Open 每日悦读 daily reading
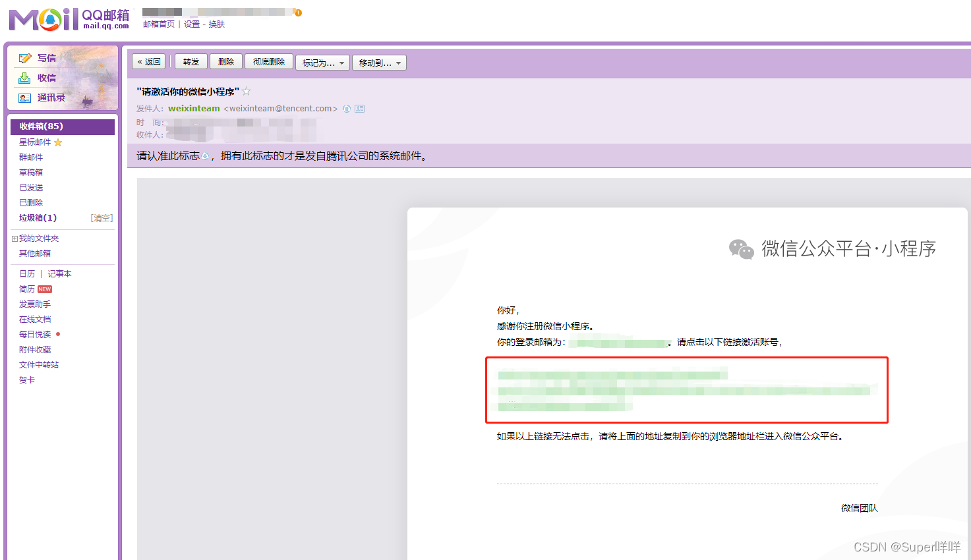 coord(35,335)
